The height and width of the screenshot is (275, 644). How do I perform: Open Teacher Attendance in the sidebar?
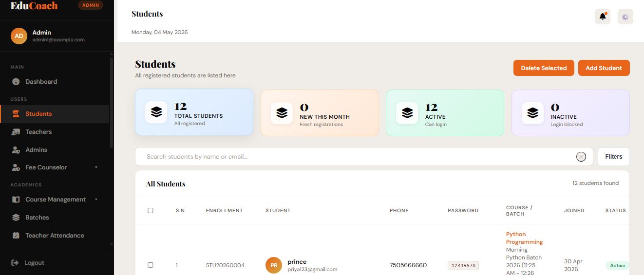click(x=55, y=236)
